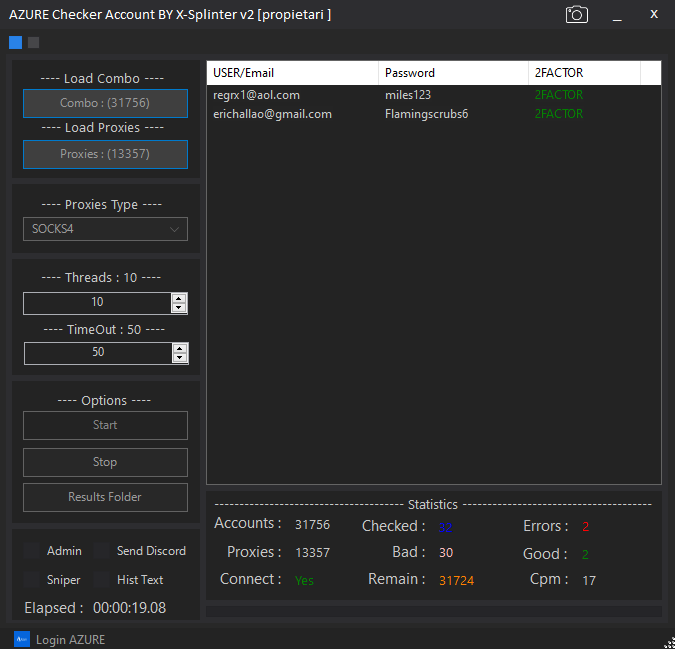Toggle the Hist Text checkbox
Viewport: 675px width, 649px height.
click(102, 579)
